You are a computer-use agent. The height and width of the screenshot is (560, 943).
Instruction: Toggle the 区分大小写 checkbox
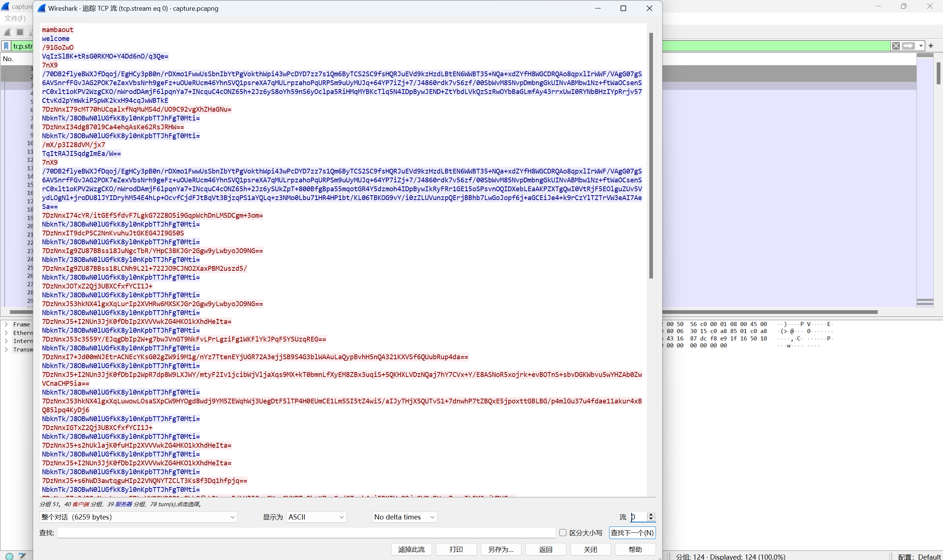coord(563,532)
